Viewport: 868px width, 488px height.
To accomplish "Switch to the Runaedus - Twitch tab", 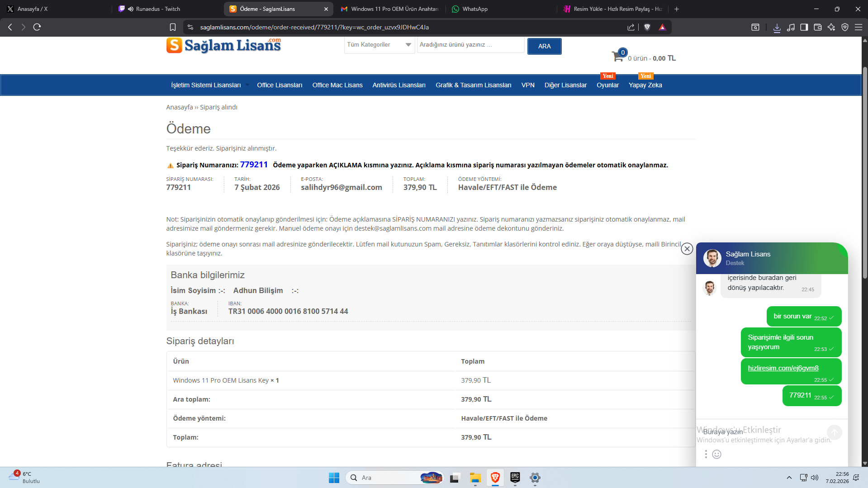I will (x=167, y=9).
